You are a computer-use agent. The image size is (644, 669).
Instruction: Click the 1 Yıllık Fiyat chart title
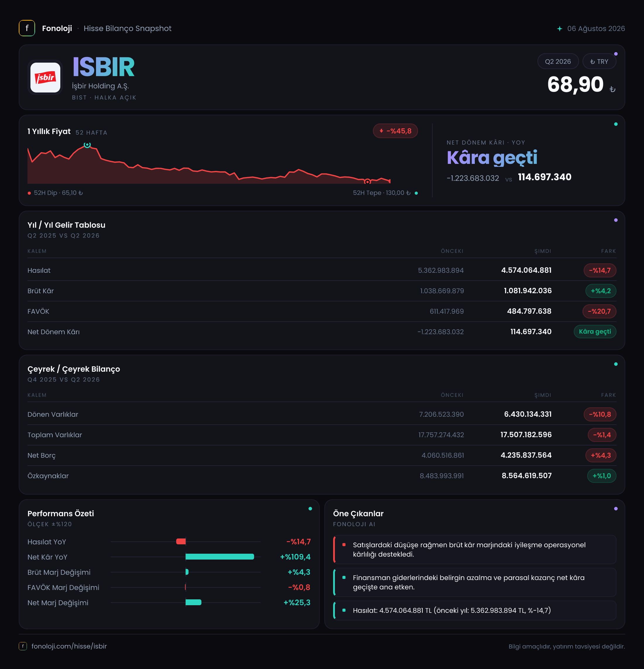(49, 131)
